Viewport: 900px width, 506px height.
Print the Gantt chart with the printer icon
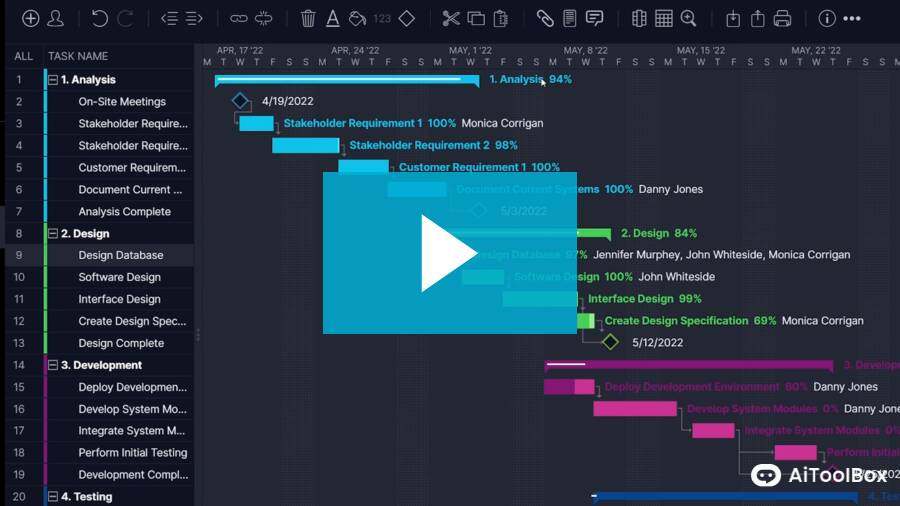coord(782,18)
